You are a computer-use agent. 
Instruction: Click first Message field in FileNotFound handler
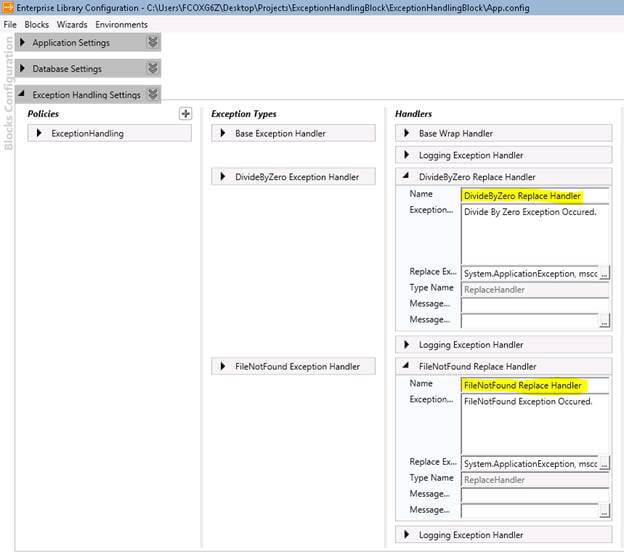coord(535,495)
